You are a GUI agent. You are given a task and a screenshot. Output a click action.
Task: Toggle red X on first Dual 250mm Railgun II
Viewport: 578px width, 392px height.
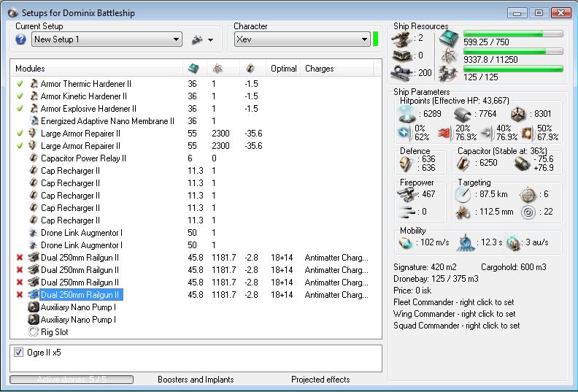20,258
